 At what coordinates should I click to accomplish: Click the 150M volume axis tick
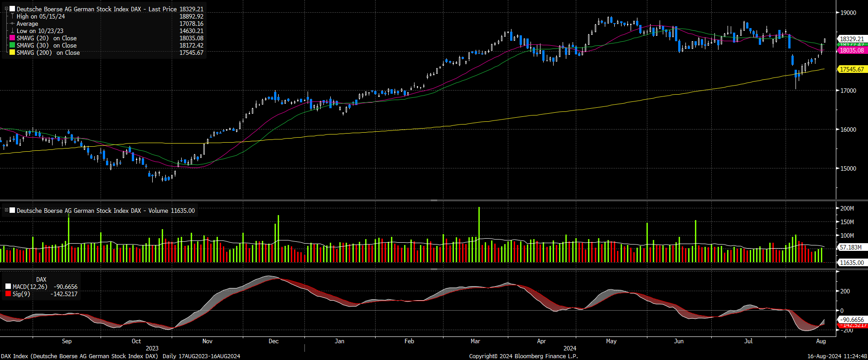[x=847, y=222]
